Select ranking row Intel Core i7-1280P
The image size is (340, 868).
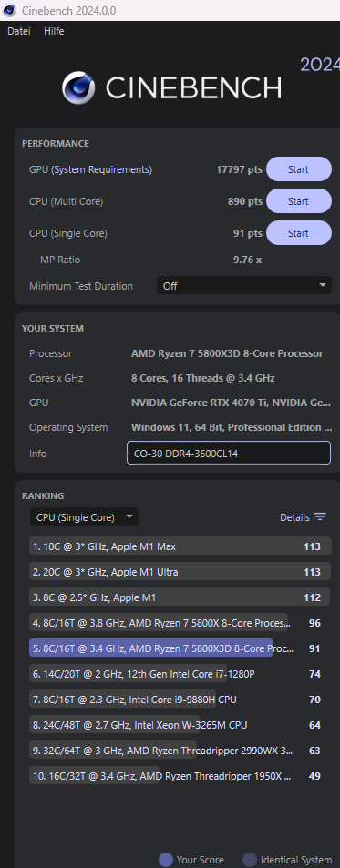[x=180, y=674]
